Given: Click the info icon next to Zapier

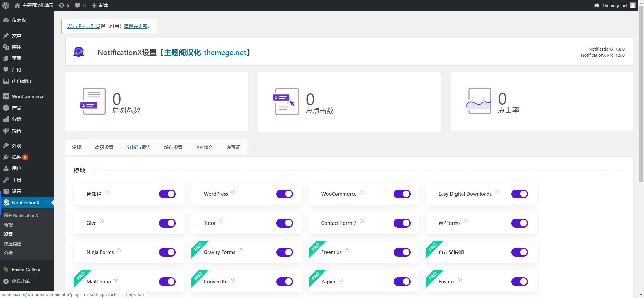Looking at the screenshot, I should pos(341,280).
